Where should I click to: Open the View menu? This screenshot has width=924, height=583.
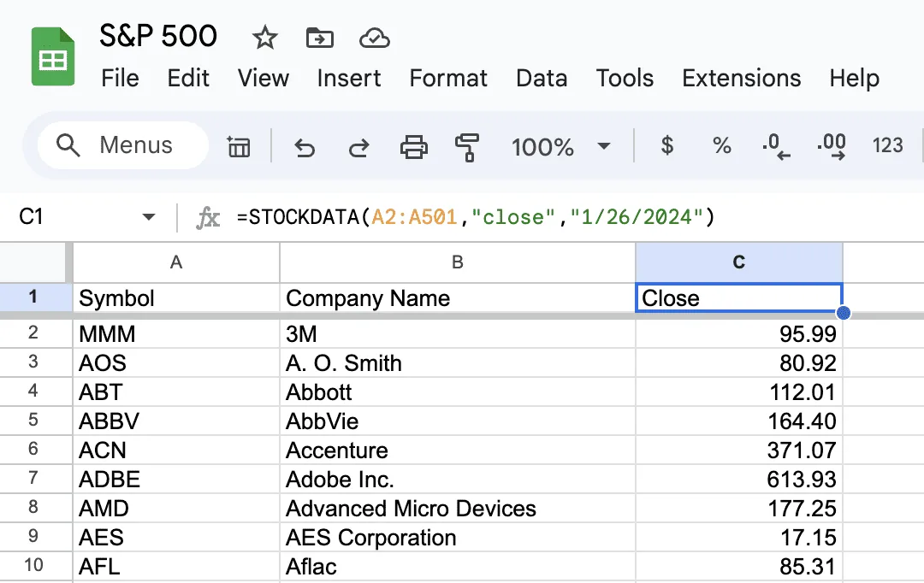click(x=264, y=78)
